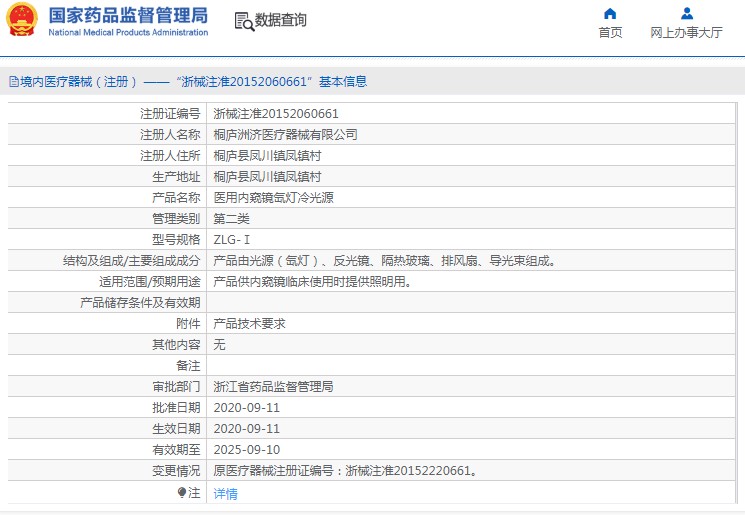
Task: Click the 有效期至 row label
Action: (x=176, y=449)
